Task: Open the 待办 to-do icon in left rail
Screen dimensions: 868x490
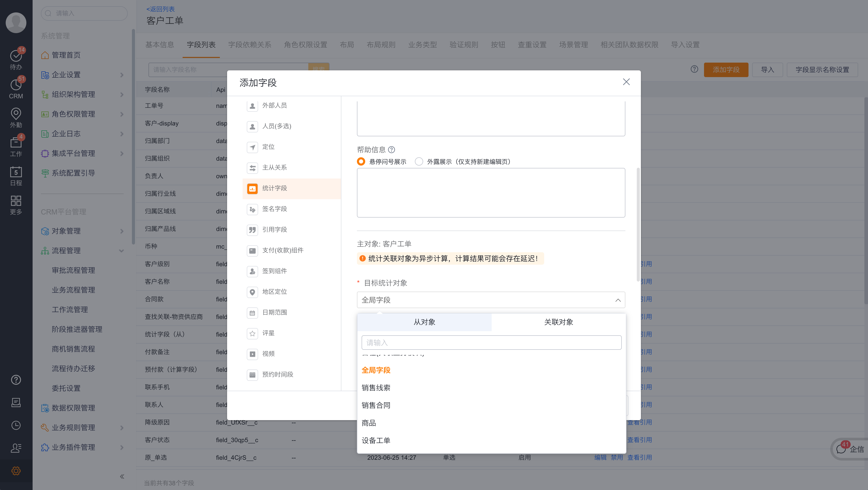Action: click(x=16, y=59)
